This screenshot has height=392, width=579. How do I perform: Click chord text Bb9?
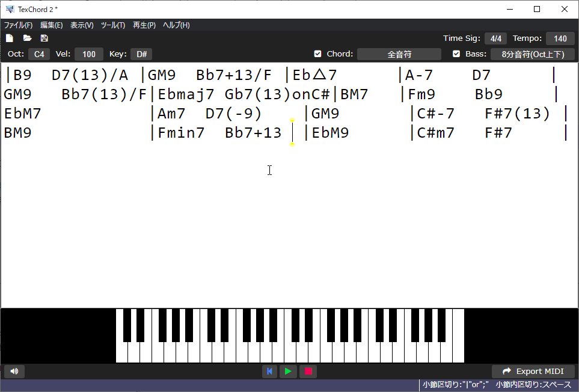(489, 94)
